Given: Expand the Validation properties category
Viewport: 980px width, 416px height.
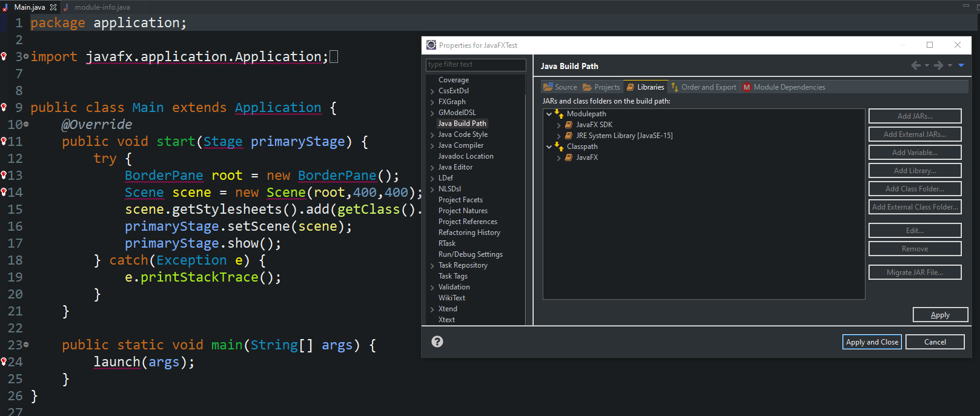Looking at the screenshot, I should pos(432,287).
